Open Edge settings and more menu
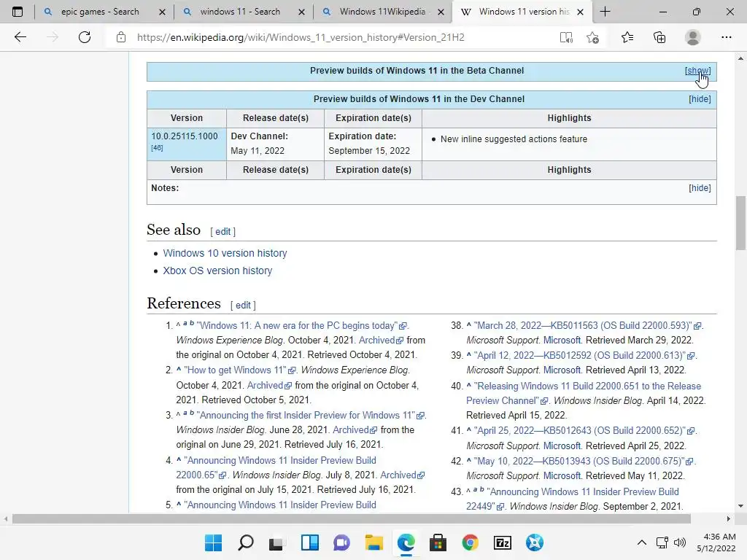Screen dimensions: 747x560 tap(726, 37)
